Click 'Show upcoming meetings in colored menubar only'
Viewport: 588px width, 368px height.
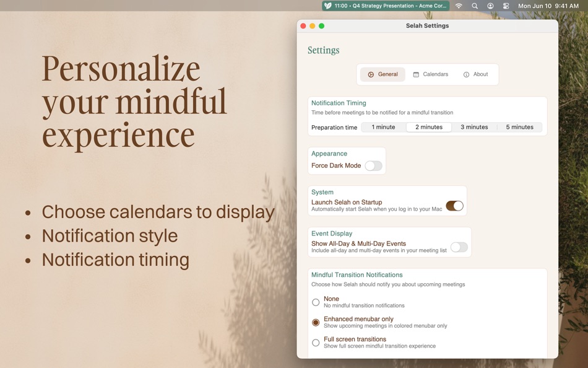386,326
